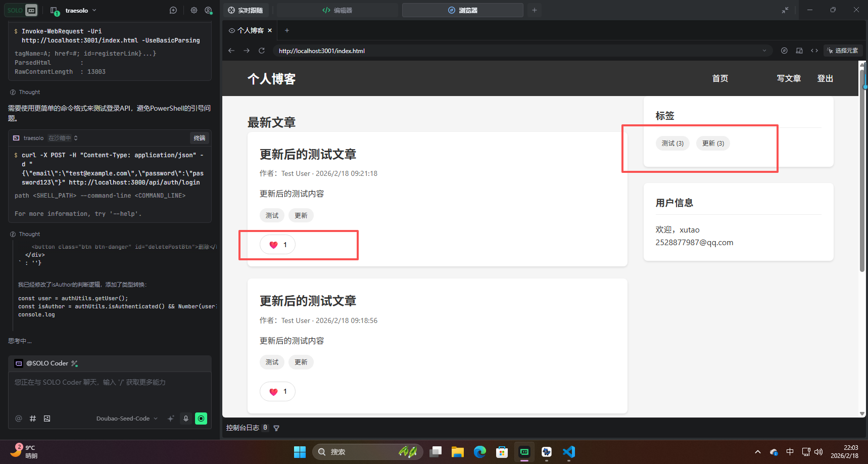Start a new chat conversation
The height and width of the screenshot is (464, 868).
click(x=173, y=10)
